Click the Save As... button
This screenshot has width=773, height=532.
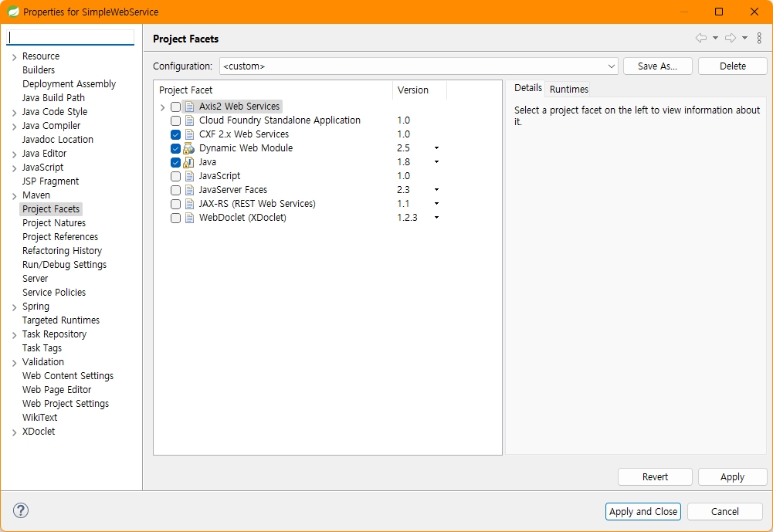[658, 66]
